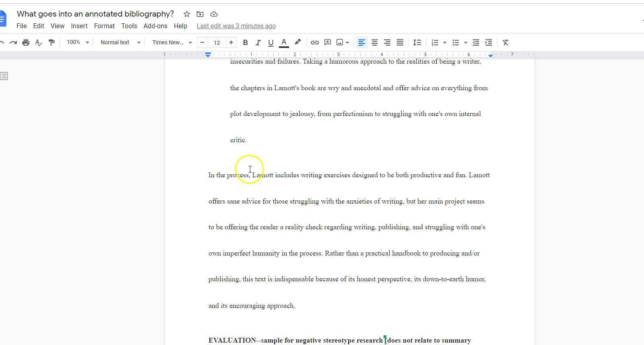Expand the image insert options arrow
644x345 pixels.
point(347,42)
